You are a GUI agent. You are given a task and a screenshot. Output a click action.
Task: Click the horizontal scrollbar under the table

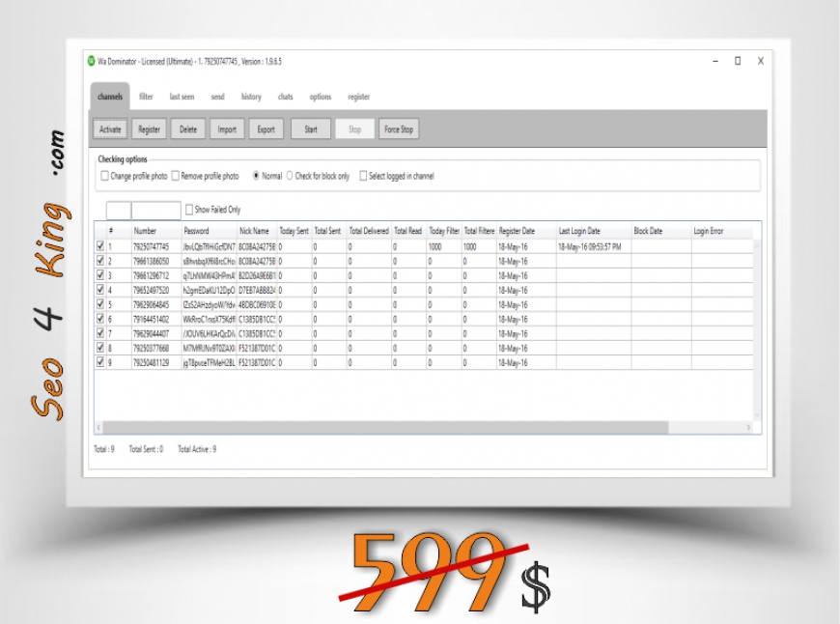tap(425, 427)
